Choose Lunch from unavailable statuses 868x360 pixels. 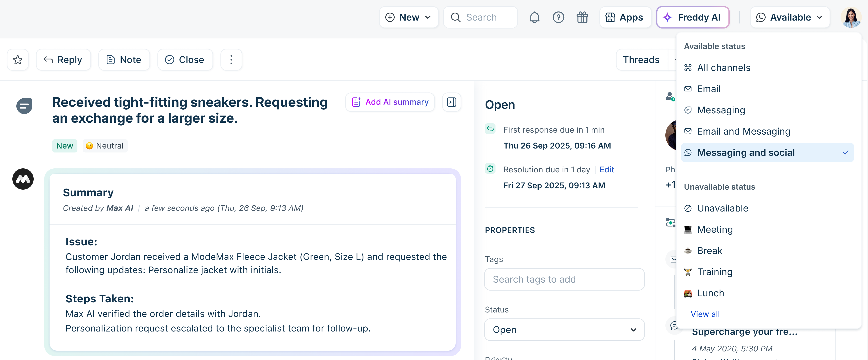[710, 293]
